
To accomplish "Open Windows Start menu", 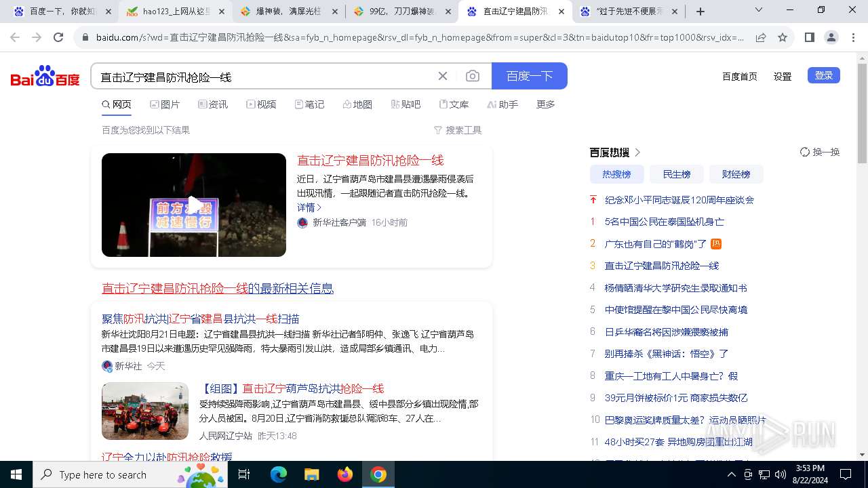I will tap(16, 474).
